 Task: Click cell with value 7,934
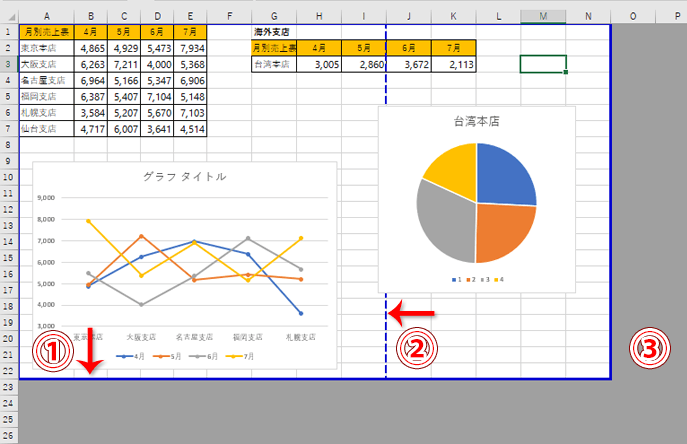coord(190,48)
